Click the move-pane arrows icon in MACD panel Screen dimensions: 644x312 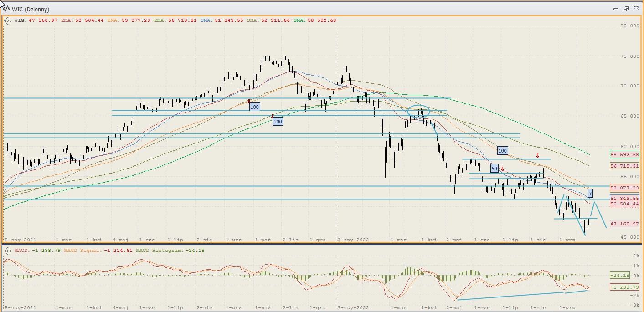pyautogui.click(x=7, y=250)
